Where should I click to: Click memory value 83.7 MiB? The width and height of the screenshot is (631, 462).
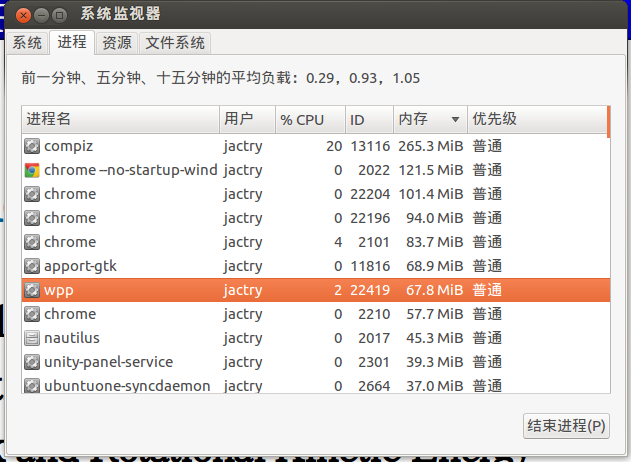point(435,242)
